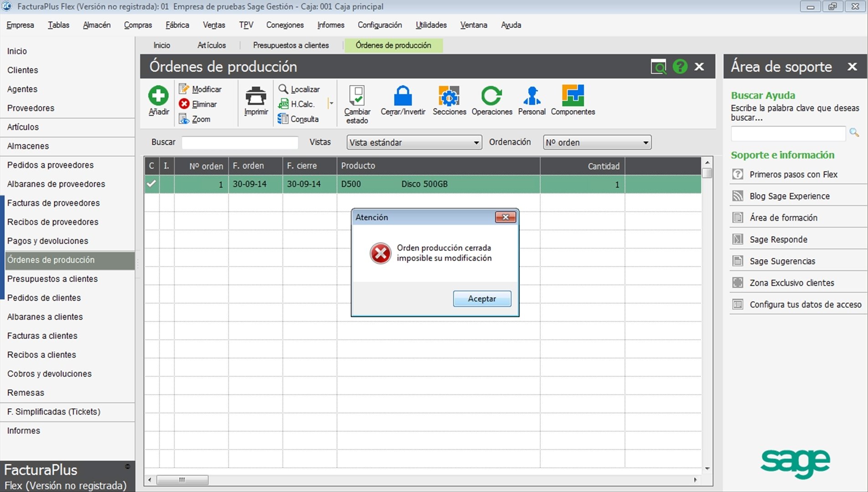Open the Almacén menu
The width and height of the screenshot is (868, 492).
point(97,25)
